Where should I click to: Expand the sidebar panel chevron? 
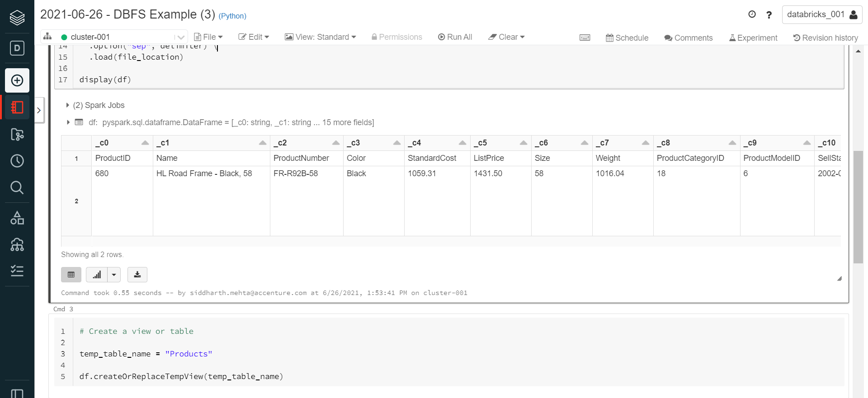coord(39,110)
